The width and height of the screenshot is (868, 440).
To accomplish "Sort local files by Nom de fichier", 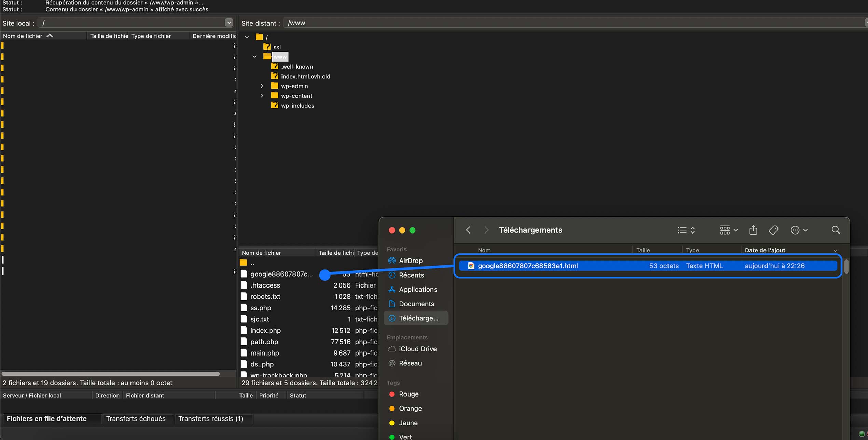I will [23, 36].
